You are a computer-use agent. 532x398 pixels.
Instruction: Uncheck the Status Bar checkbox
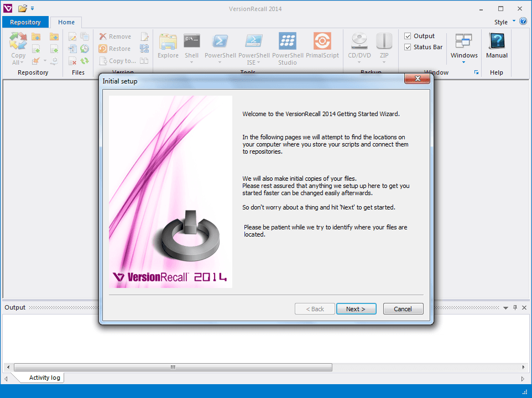[x=408, y=47]
